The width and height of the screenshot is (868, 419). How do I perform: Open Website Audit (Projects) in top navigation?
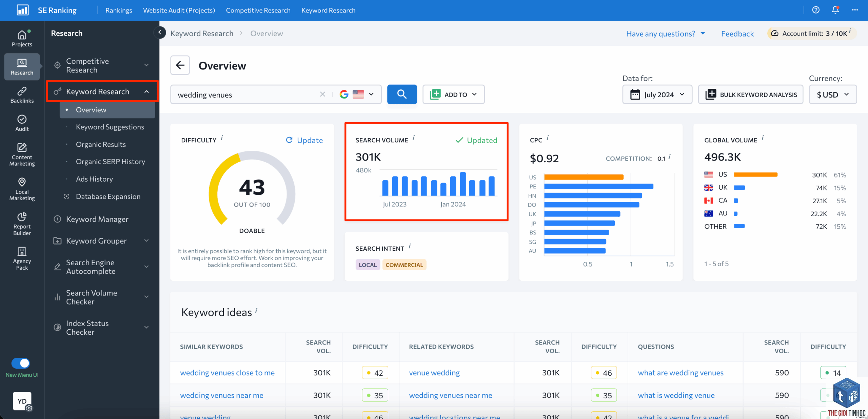[179, 10]
